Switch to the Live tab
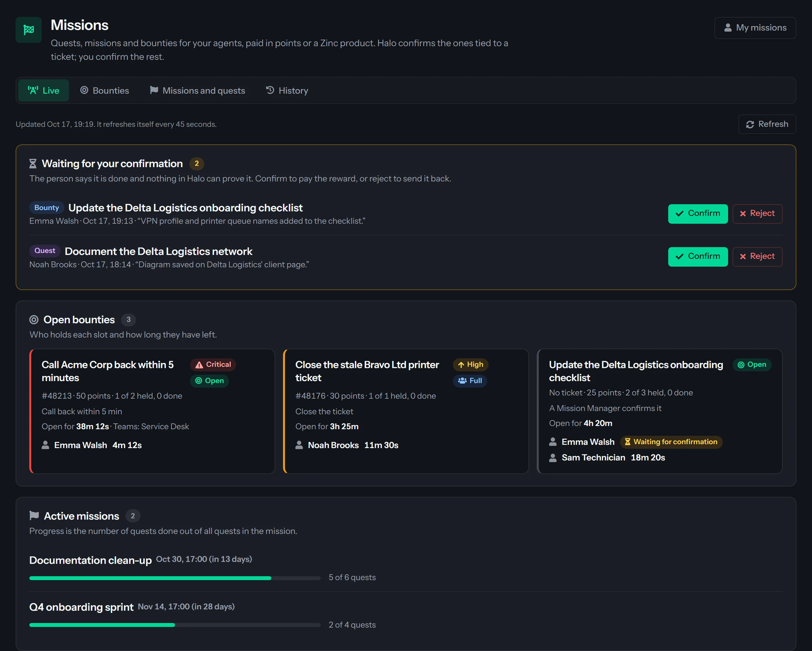Screen dimensions: 812x651 click(x=44, y=90)
